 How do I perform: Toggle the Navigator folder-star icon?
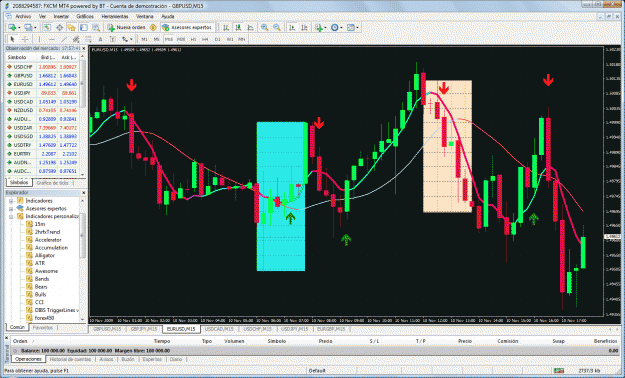(x=71, y=28)
